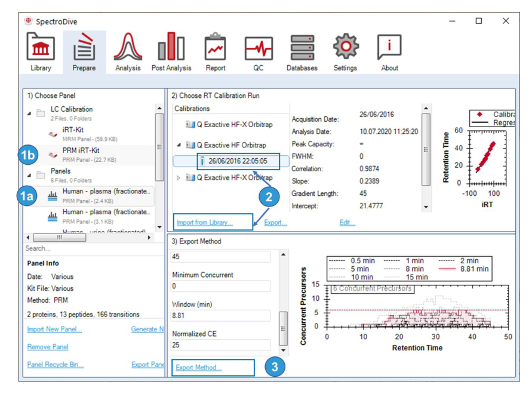Open the QC perspective
Viewport: 532px width, 394px height.
pyautogui.click(x=259, y=52)
